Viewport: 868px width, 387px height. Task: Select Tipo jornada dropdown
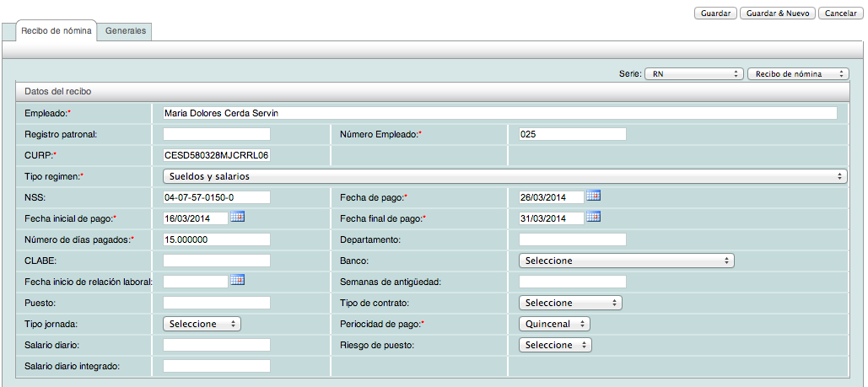tap(202, 324)
